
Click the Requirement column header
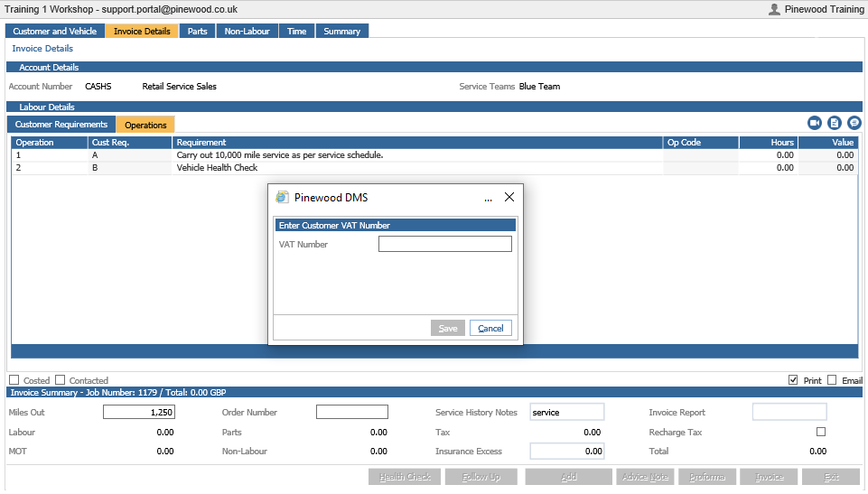click(417, 143)
